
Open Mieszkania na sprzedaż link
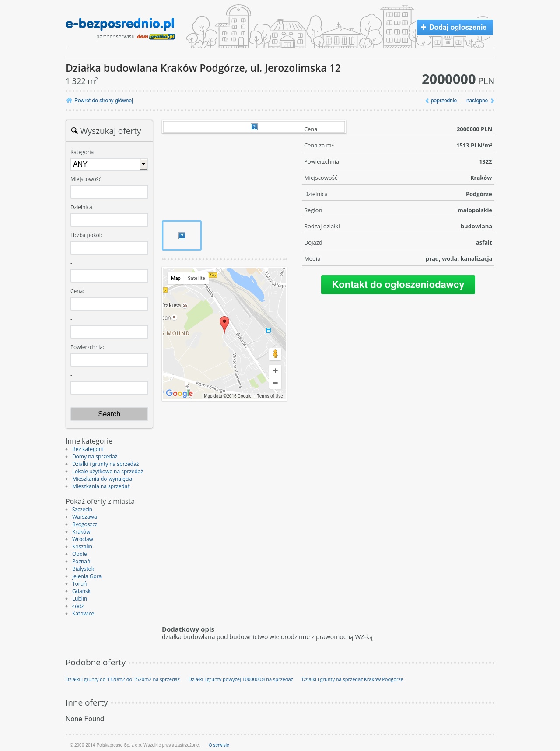(x=101, y=486)
